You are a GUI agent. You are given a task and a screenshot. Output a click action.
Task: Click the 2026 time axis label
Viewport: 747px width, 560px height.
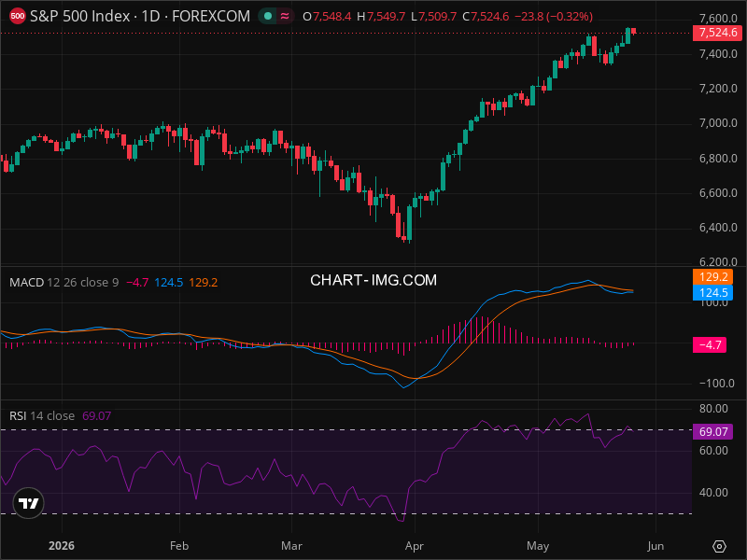[x=62, y=546]
